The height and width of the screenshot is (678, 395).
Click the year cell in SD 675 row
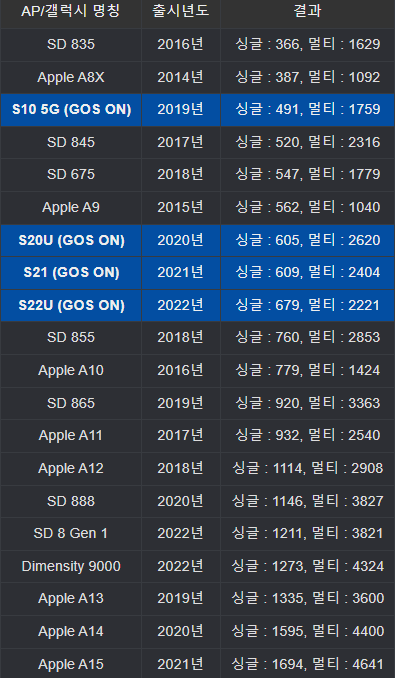point(181,175)
